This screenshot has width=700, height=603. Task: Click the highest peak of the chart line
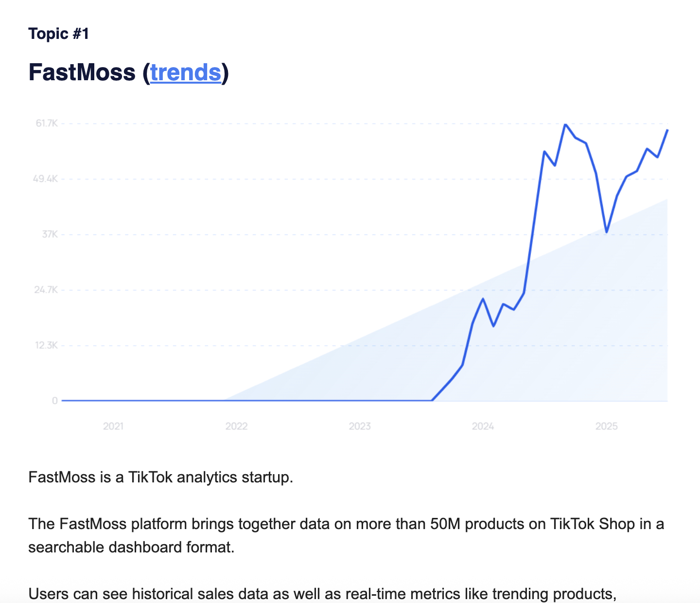565,125
